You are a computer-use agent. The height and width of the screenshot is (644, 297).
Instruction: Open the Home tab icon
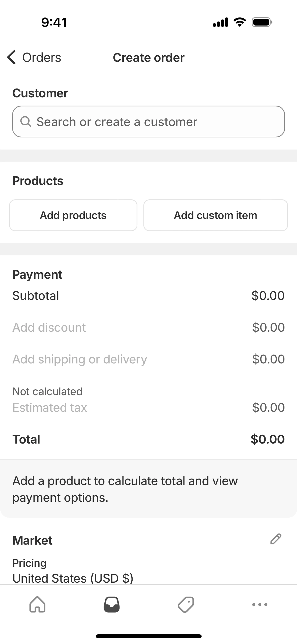(37, 605)
